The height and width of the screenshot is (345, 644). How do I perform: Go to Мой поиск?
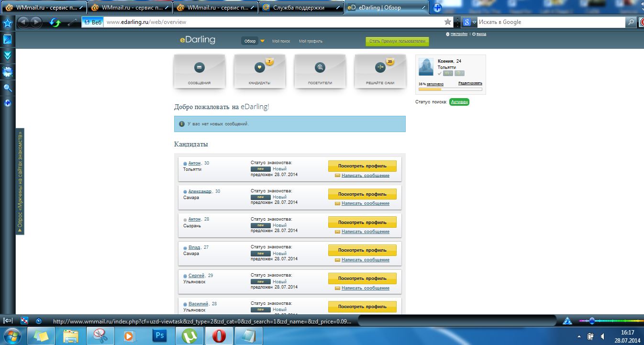281,41
